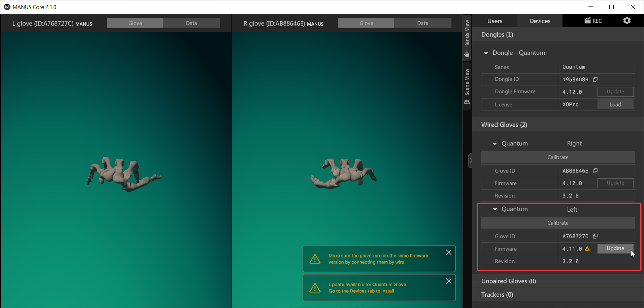Copy left glove ID A768727C
The width and height of the screenshot is (644, 308).
(595, 236)
